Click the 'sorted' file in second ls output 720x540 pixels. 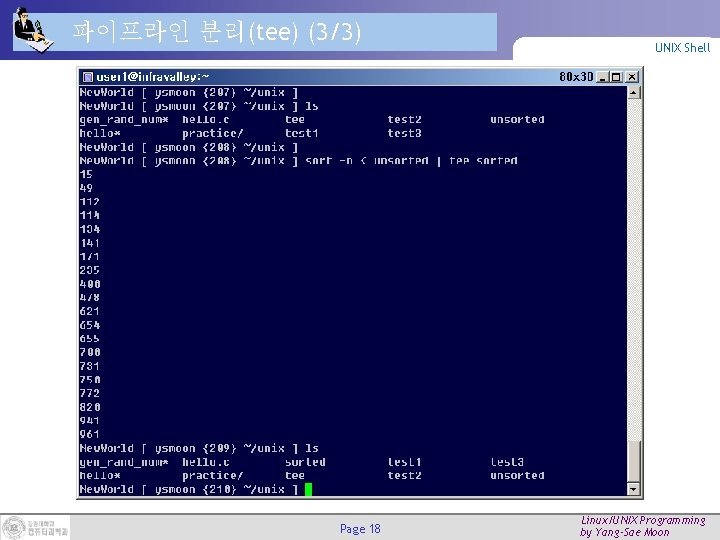[305, 462]
